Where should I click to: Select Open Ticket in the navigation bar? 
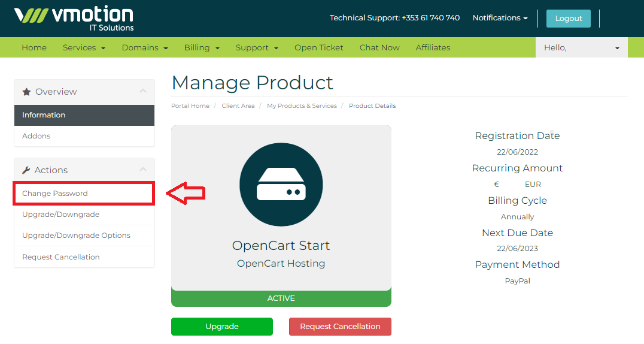click(x=318, y=47)
